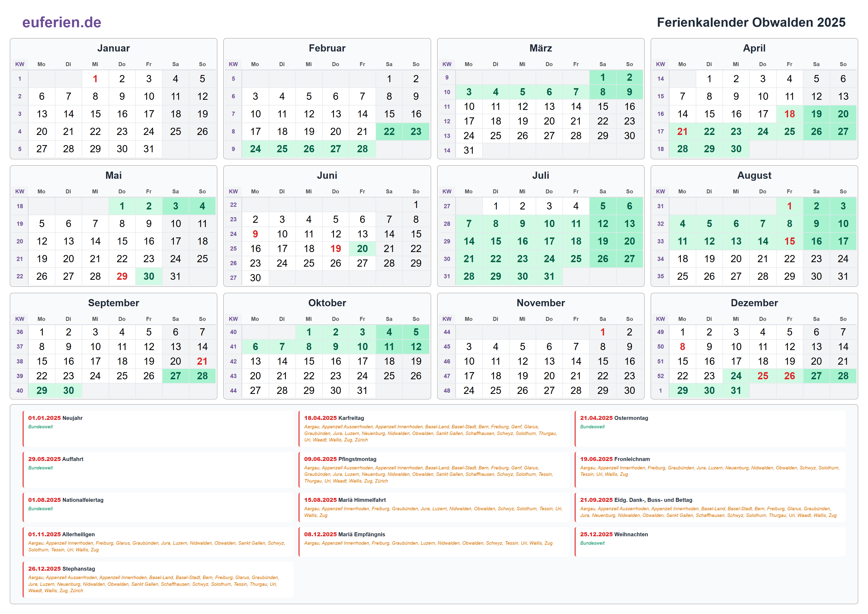Select date 28 highlighted green in Februar
This screenshot has height=614, width=868.
(362, 149)
